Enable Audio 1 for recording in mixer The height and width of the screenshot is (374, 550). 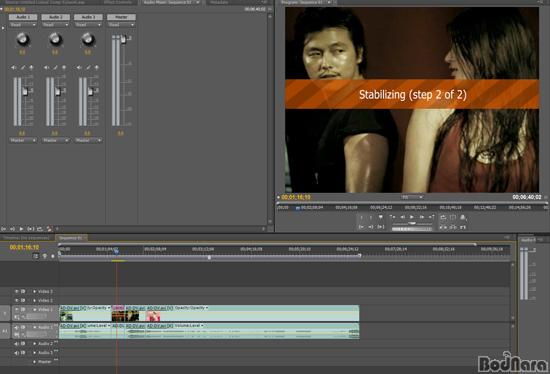[31, 67]
